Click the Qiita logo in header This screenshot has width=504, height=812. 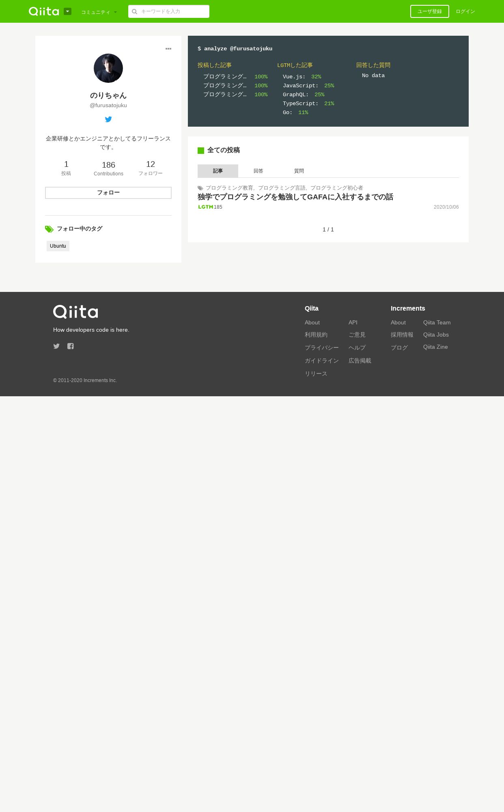(44, 11)
